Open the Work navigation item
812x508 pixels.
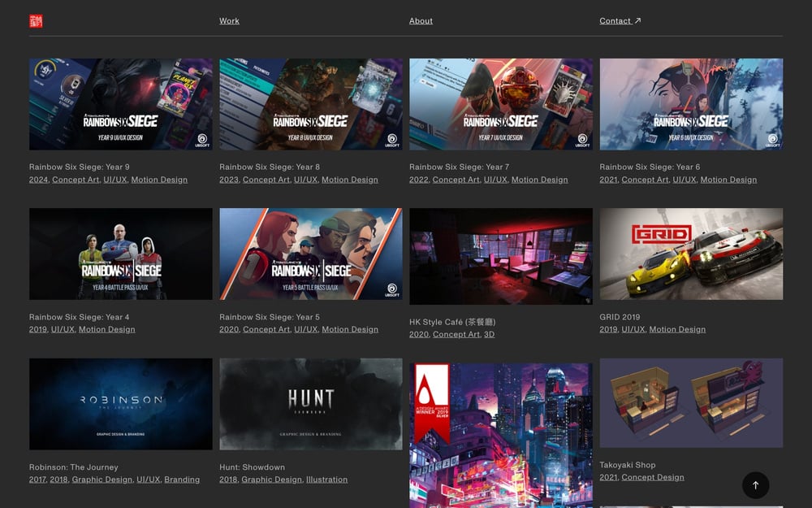tap(229, 20)
